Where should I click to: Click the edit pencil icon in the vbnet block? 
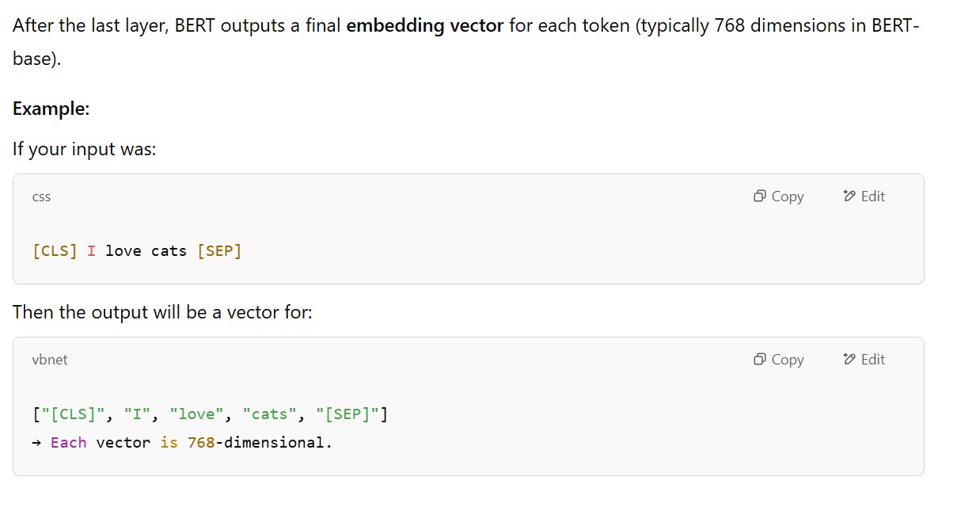click(x=849, y=360)
